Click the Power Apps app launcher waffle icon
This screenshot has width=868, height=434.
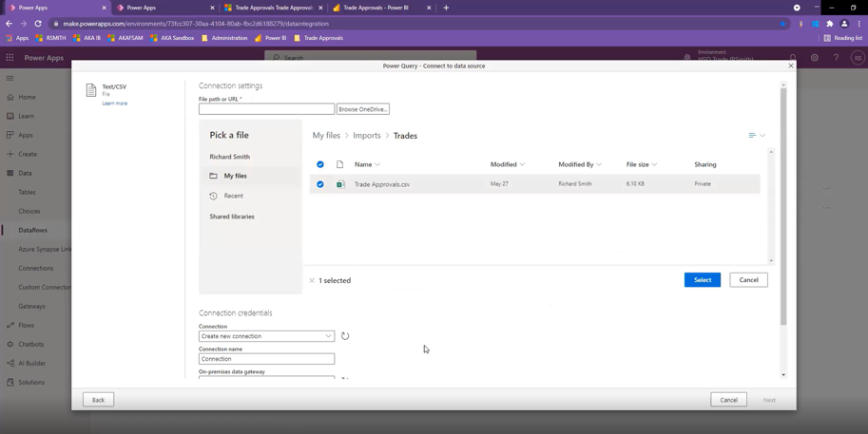pos(10,58)
